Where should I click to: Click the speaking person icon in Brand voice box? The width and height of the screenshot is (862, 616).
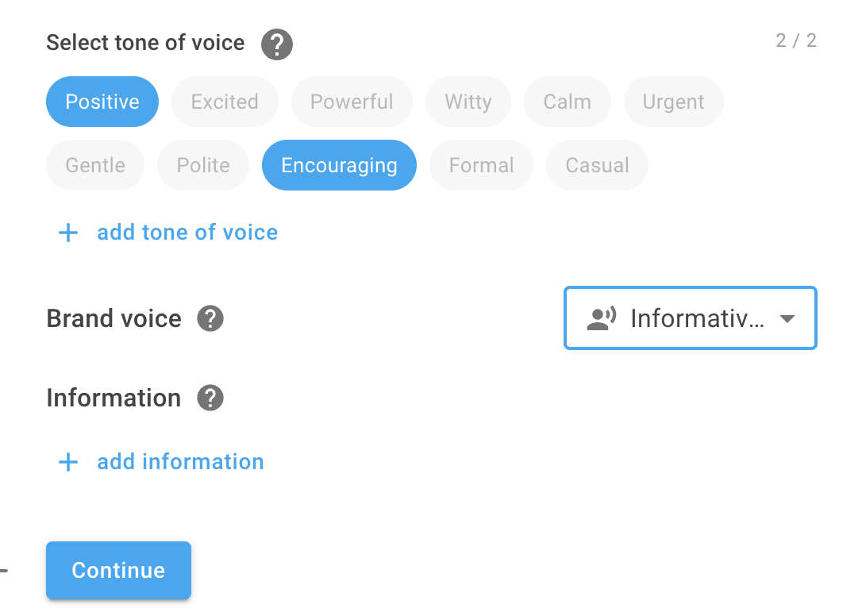(601, 318)
